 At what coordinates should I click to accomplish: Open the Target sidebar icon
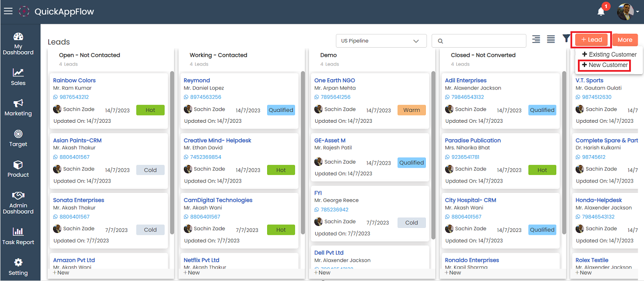tap(18, 138)
